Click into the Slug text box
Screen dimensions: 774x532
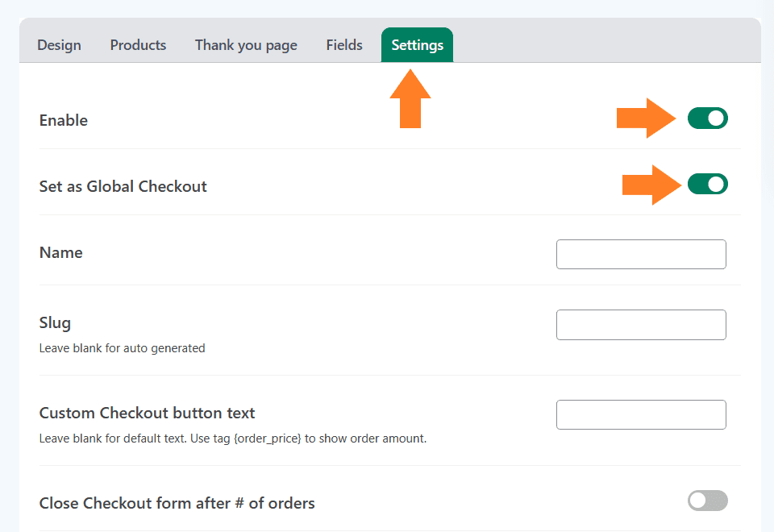tap(641, 325)
